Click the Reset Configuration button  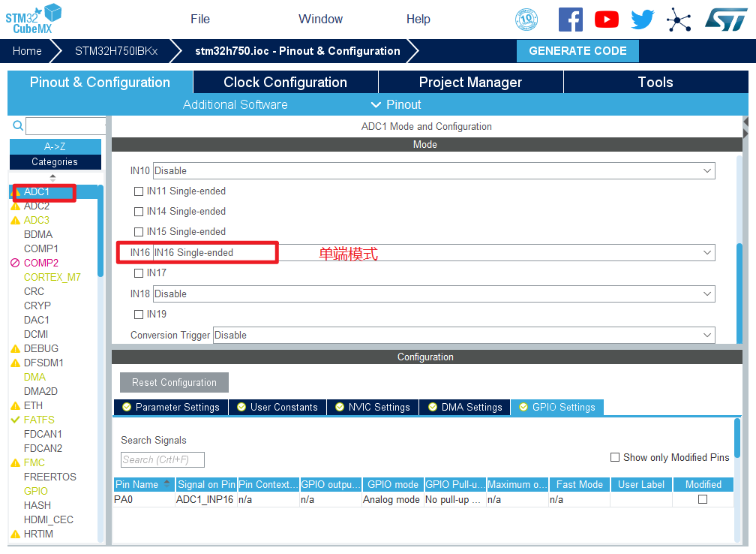tap(174, 383)
